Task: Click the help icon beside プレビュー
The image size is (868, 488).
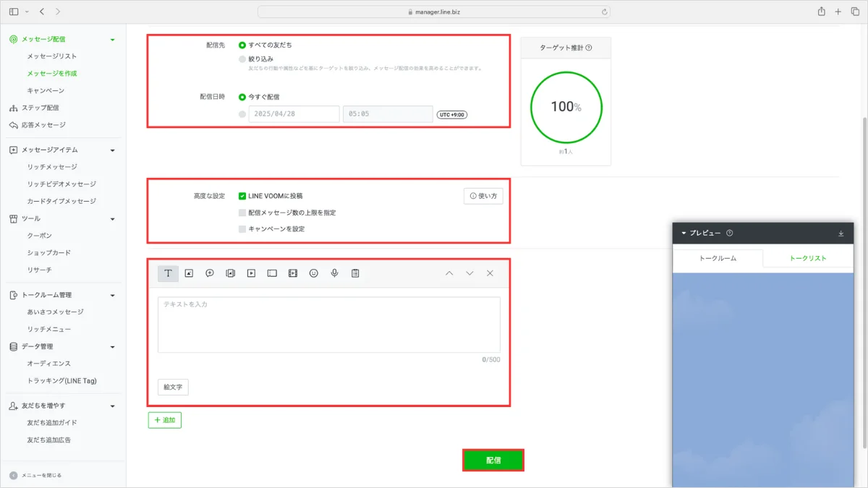Action: (729, 233)
